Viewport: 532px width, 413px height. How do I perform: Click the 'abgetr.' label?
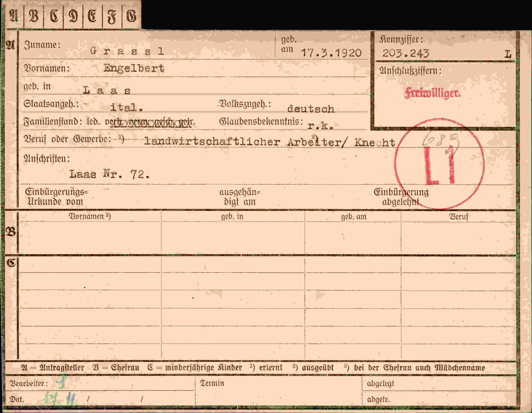coord(378,399)
